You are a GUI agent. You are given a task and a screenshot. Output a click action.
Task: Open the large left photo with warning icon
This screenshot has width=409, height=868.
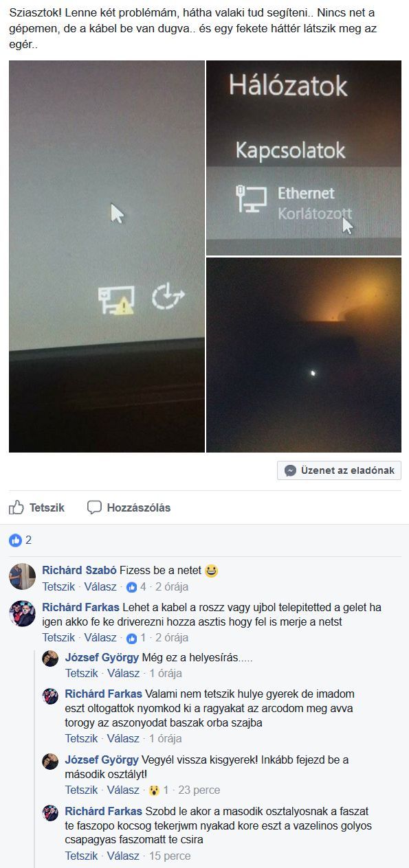click(107, 256)
